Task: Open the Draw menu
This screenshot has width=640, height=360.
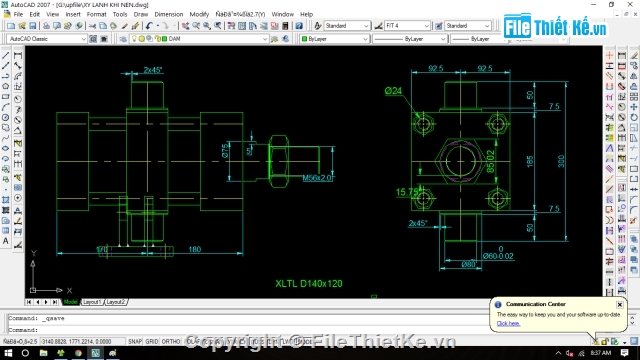Action: coord(141,14)
